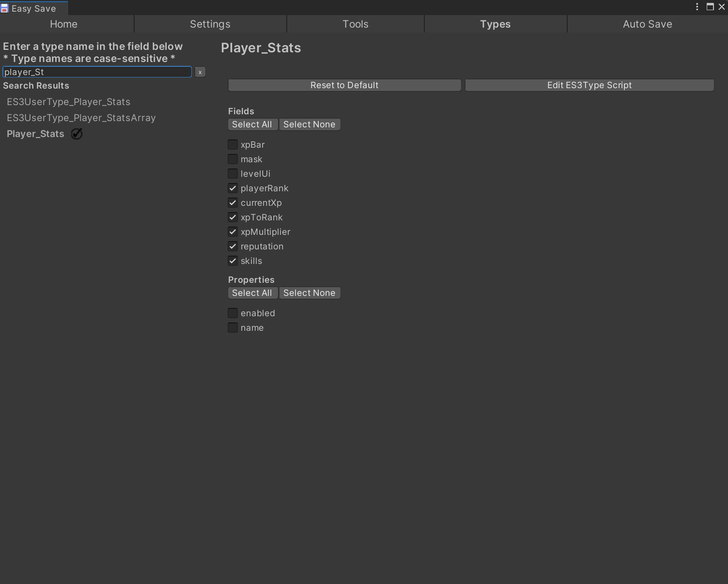This screenshot has height=584, width=728.
Task: Select ES3UserType_Player_StatsArray search result
Action: [x=81, y=118]
